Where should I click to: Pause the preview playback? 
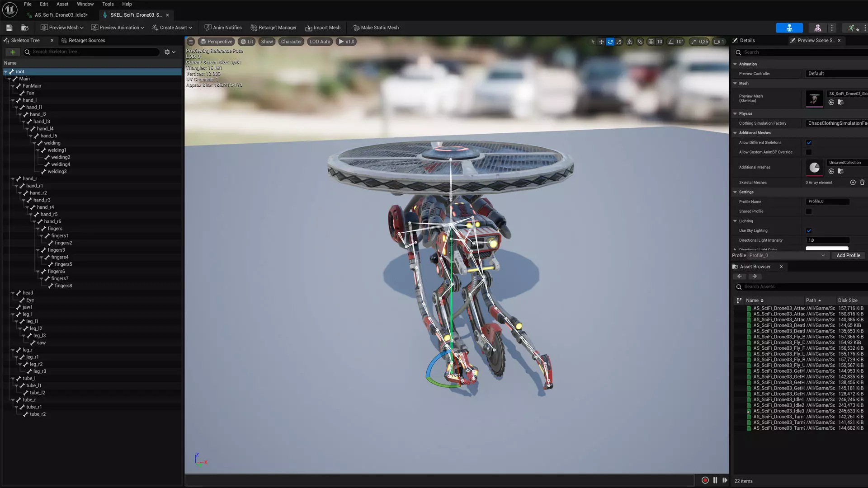click(x=715, y=480)
